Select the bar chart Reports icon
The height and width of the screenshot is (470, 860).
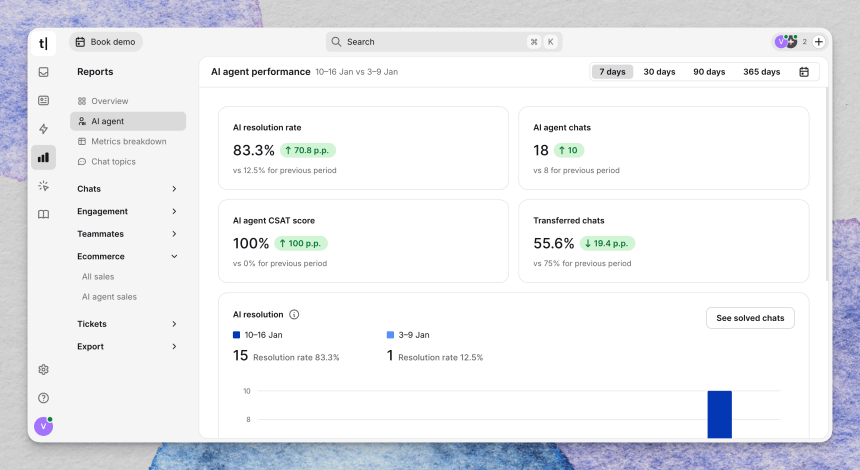coord(43,157)
